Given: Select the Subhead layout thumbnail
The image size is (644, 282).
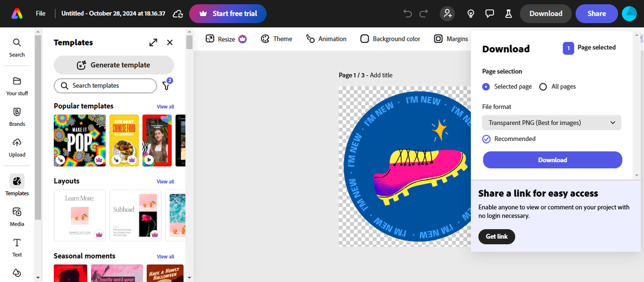Looking at the screenshot, I should pyautogui.click(x=135, y=216).
